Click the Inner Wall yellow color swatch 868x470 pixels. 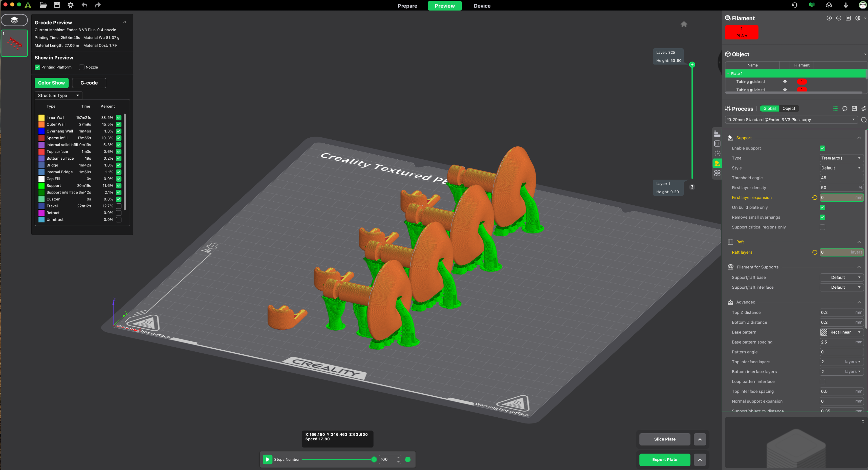41,118
